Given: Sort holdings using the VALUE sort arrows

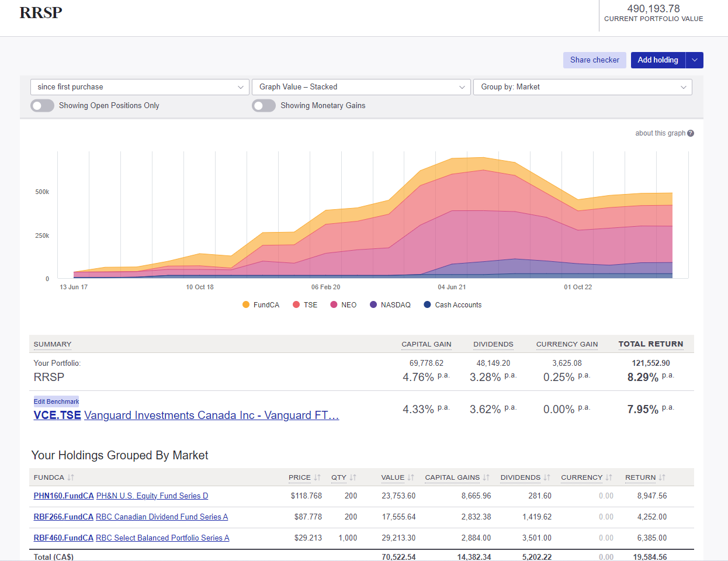Looking at the screenshot, I should 410,477.
